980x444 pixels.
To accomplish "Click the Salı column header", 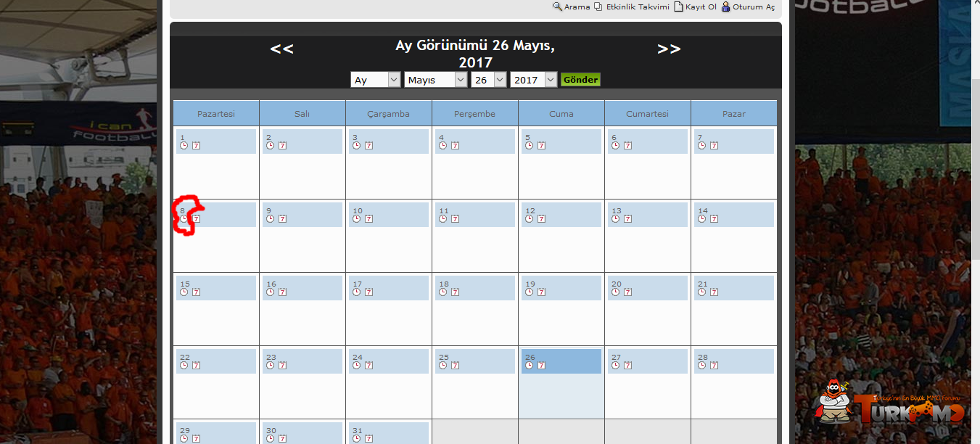I will click(x=302, y=114).
